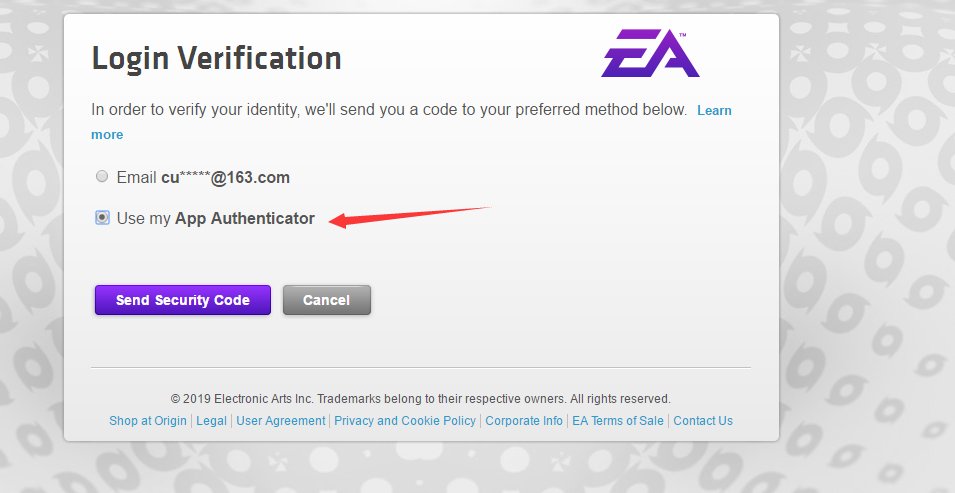Click the verify your identity instruction text

(x=388, y=110)
